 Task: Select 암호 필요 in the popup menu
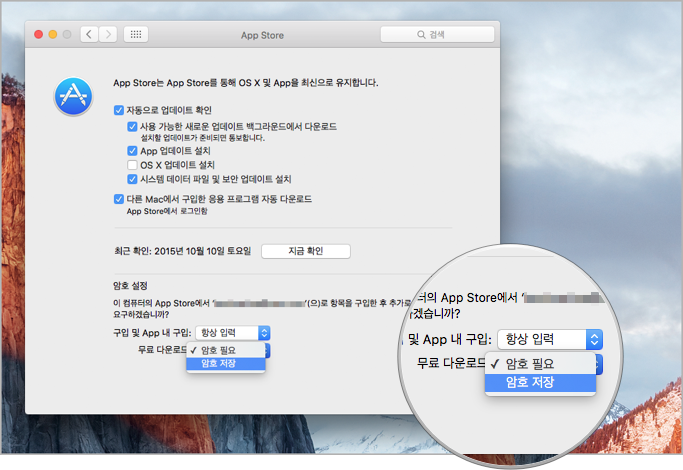point(226,350)
